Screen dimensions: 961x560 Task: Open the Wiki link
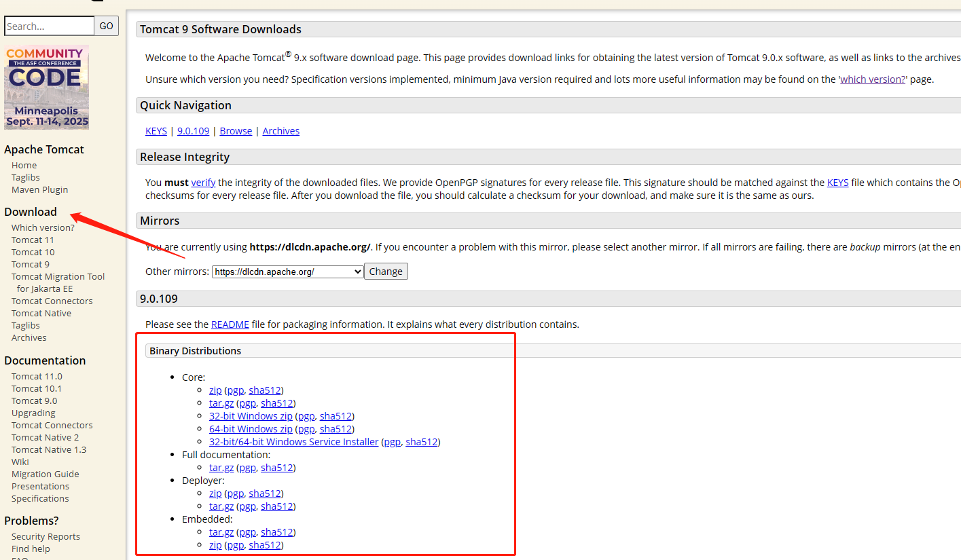(20, 462)
